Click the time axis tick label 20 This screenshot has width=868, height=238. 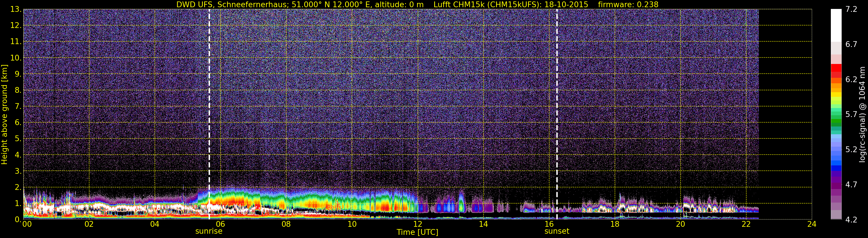[x=680, y=224]
